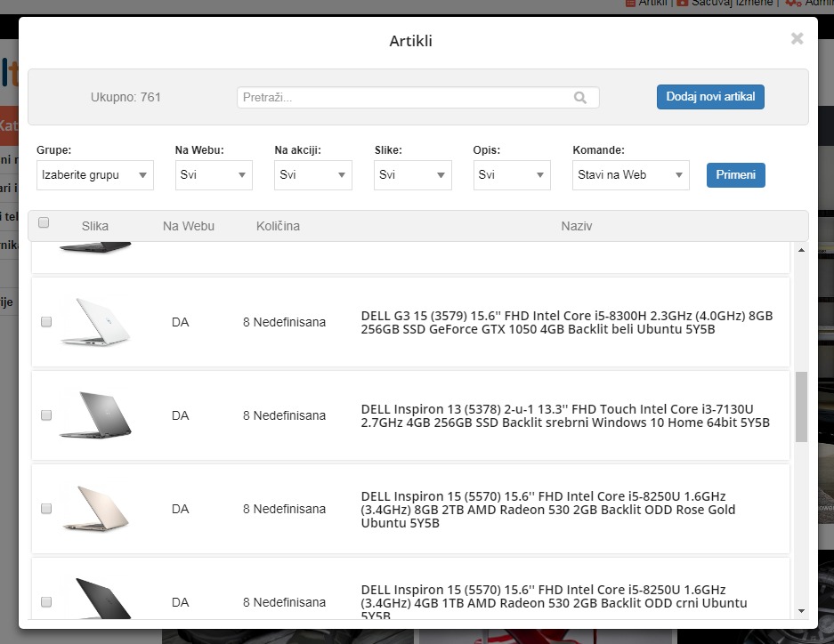Click the DELL Inspiron 13 (5378) product name
The height and width of the screenshot is (644, 834).
point(565,416)
